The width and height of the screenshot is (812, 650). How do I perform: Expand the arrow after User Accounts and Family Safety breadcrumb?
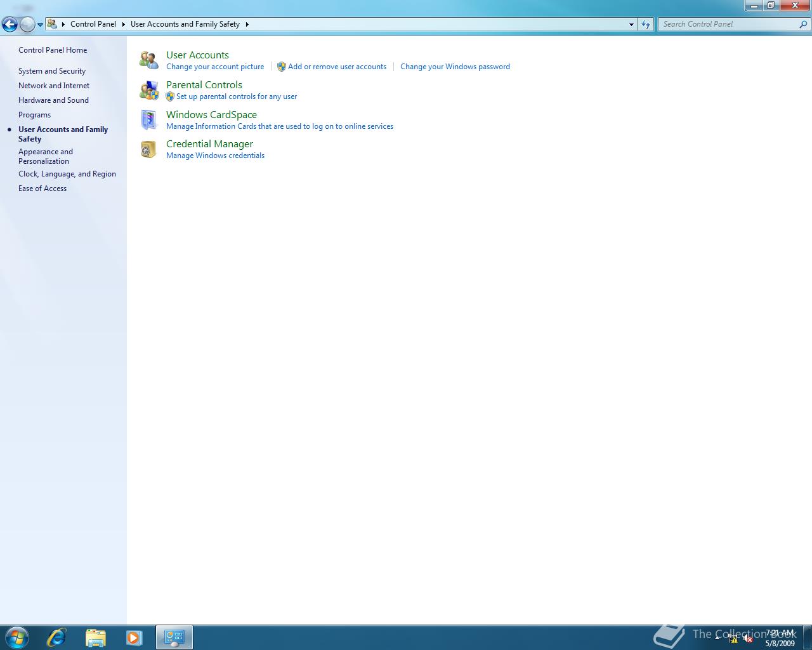tap(247, 24)
